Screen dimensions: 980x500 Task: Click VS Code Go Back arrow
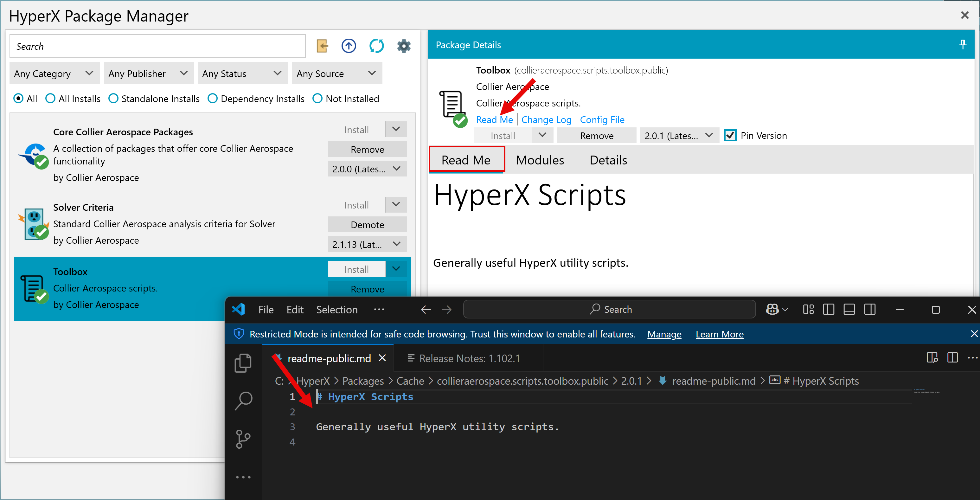click(426, 309)
